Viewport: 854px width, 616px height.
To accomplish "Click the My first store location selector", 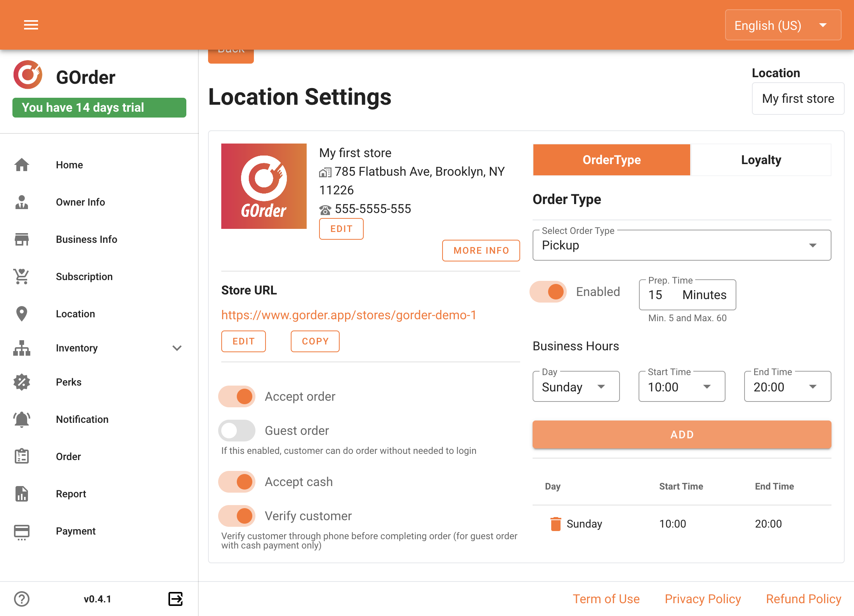I will pos(798,99).
